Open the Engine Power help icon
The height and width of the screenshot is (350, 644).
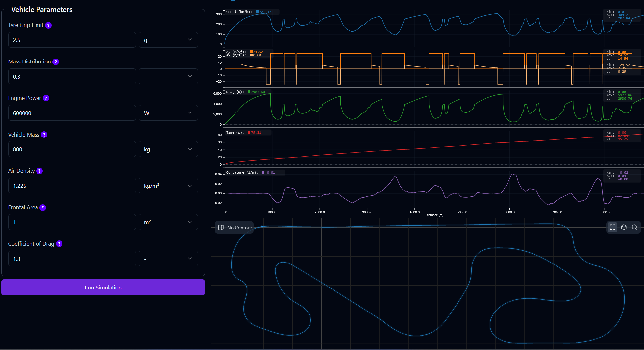[46, 98]
